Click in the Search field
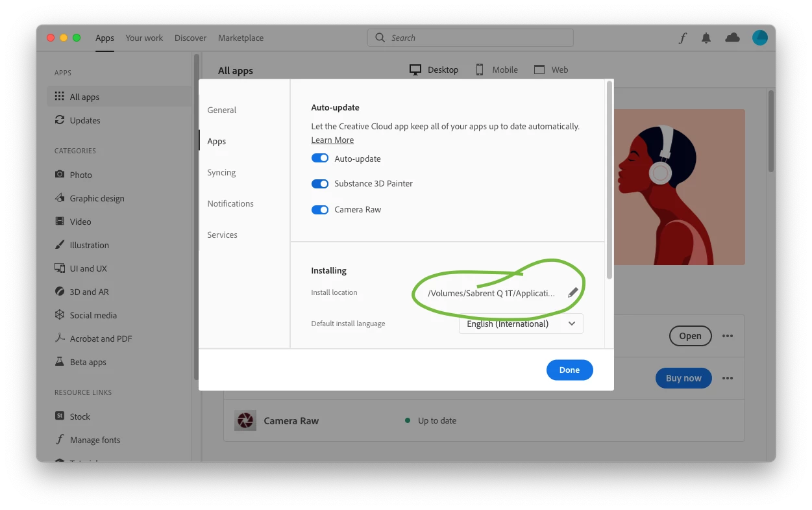This screenshot has width=812, height=510. pyautogui.click(x=471, y=38)
